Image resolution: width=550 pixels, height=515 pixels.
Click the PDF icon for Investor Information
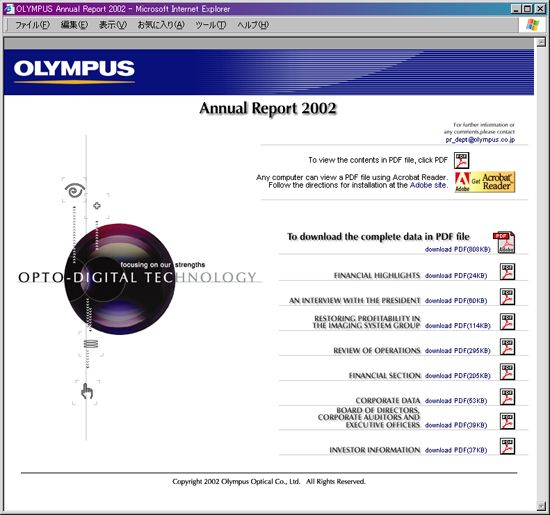tap(507, 446)
